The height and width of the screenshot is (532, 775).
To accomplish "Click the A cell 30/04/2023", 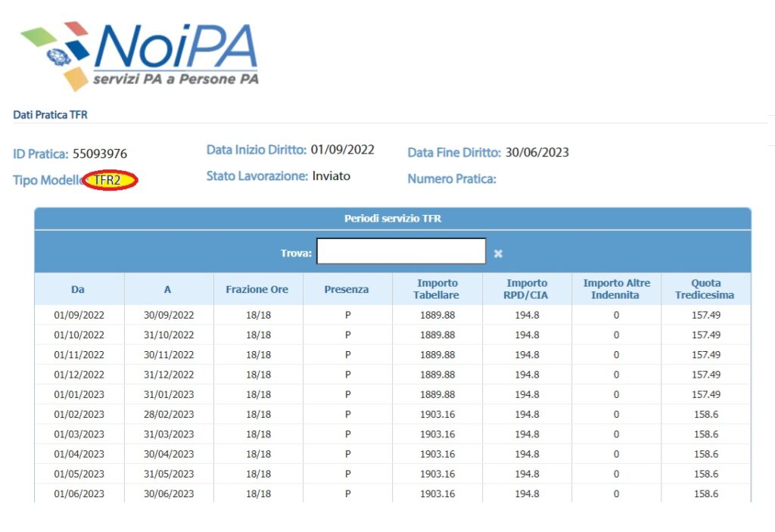I will pyautogui.click(x=169, y=454).
